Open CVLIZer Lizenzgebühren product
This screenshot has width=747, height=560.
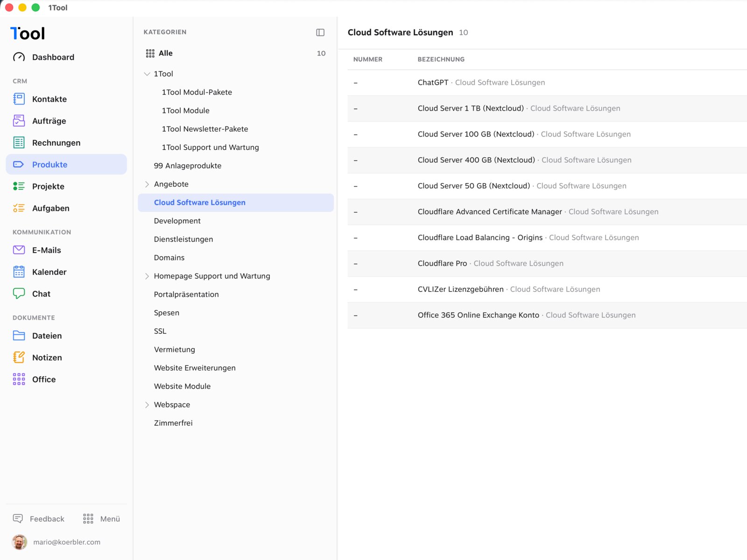click(547, 289)
